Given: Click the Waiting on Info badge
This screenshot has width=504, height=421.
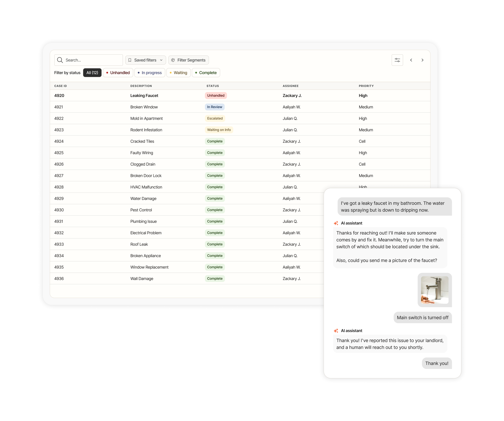Looking at the screenshot, I should click(219, 130).
